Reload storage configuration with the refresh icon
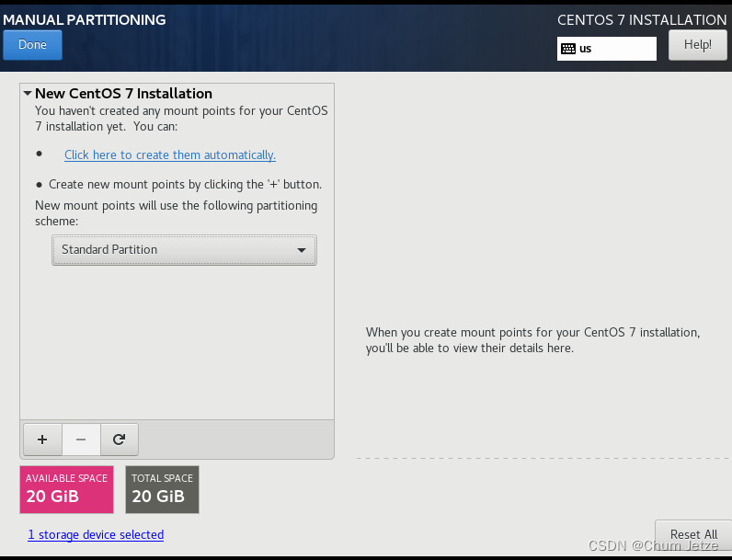The image size is (732, 560). (x=119, y=440)
